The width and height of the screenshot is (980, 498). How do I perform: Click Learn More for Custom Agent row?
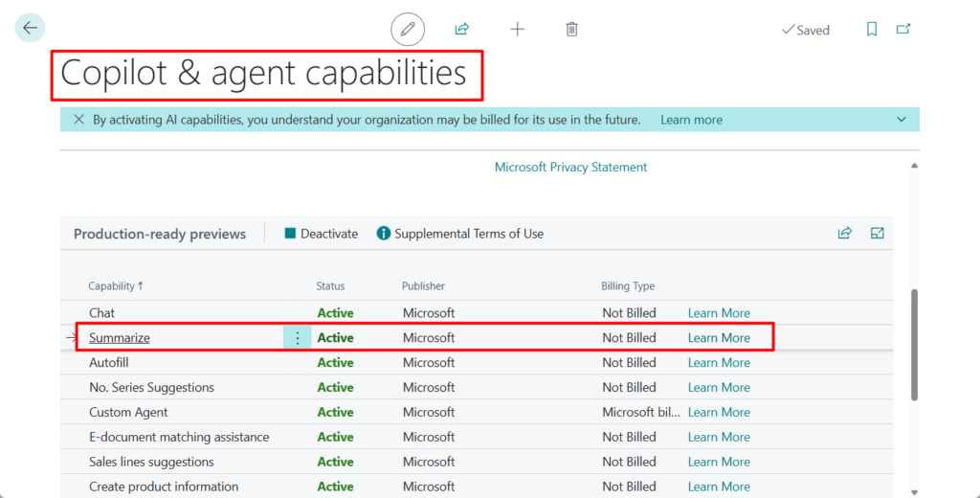click(x=719, y=413)
